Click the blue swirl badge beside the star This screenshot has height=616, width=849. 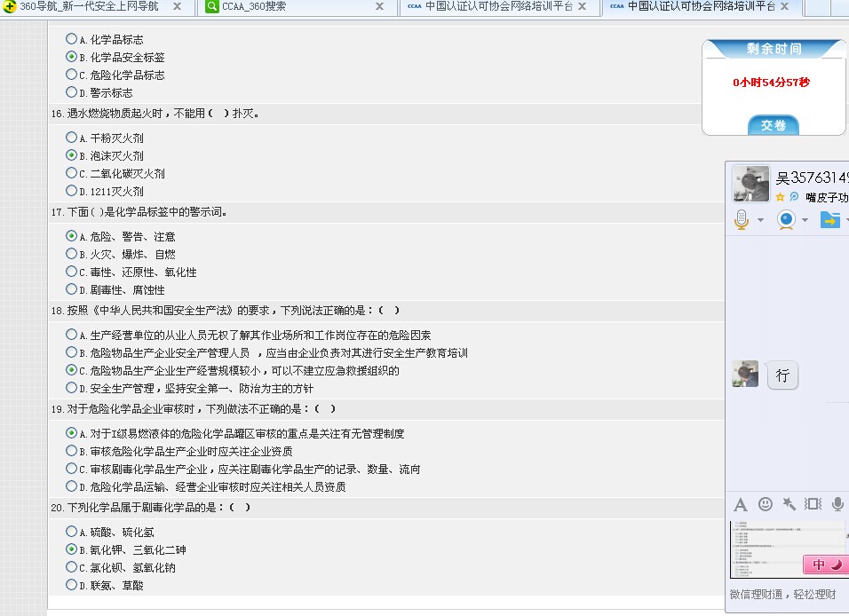[794, 196]
